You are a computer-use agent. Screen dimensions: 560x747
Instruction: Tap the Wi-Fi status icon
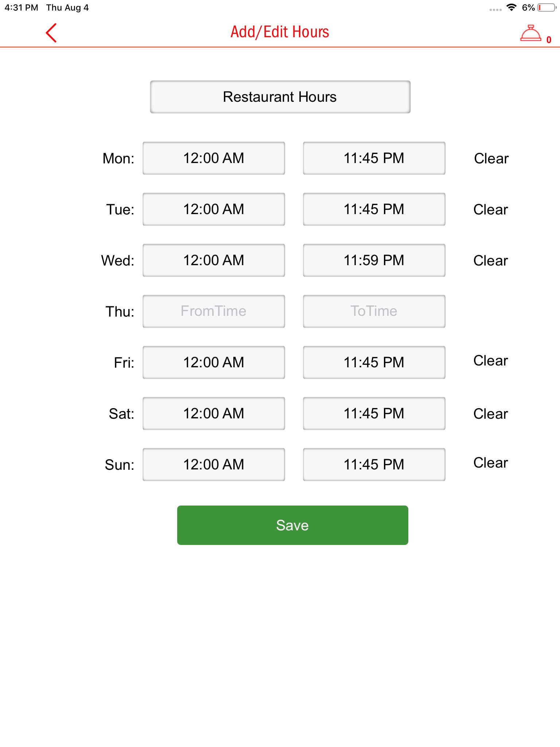click(512, 8)
